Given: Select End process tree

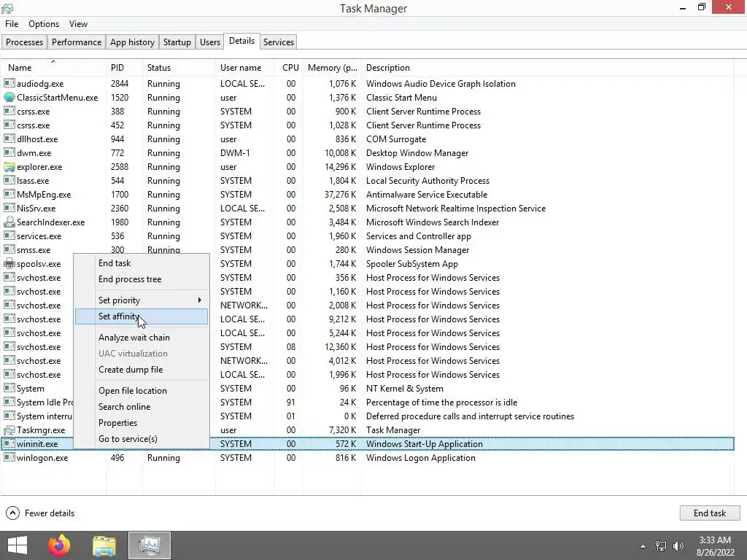Looking at the screenshot, I should click(142, 279).
